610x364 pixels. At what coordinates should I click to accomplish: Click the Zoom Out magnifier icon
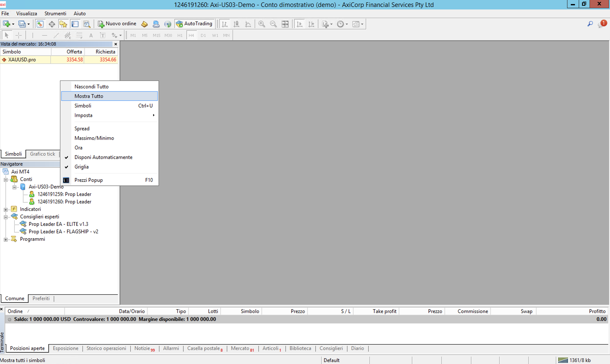(x=273, y=24)
